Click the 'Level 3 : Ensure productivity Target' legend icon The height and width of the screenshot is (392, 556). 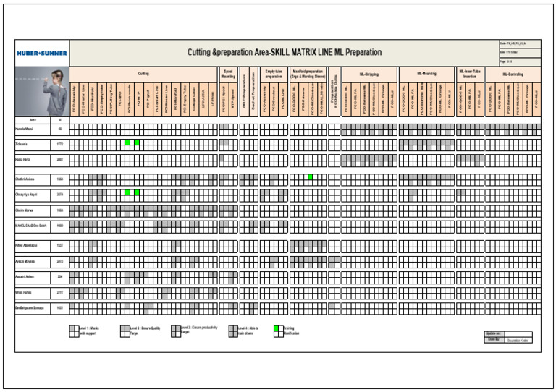[x=176, y=331]
